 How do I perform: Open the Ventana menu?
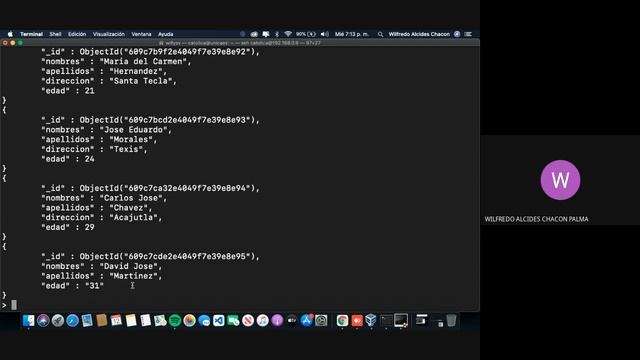(x=141, y=34)
